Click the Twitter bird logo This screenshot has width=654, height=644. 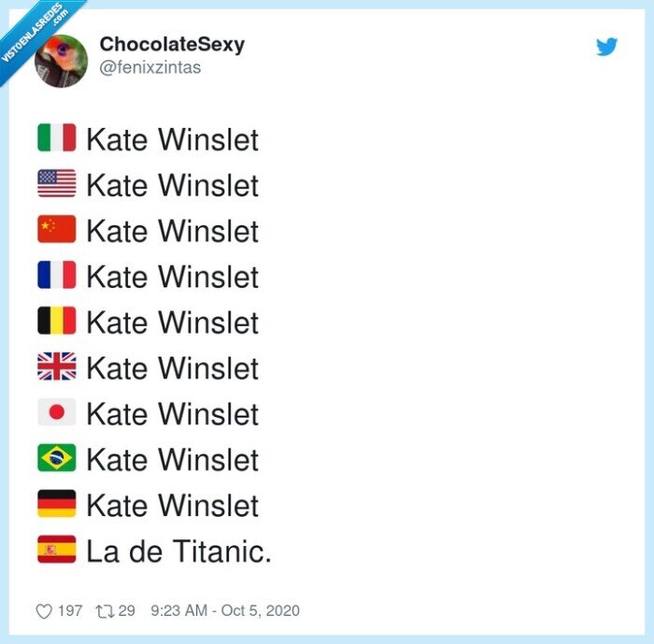coord(607,47)
